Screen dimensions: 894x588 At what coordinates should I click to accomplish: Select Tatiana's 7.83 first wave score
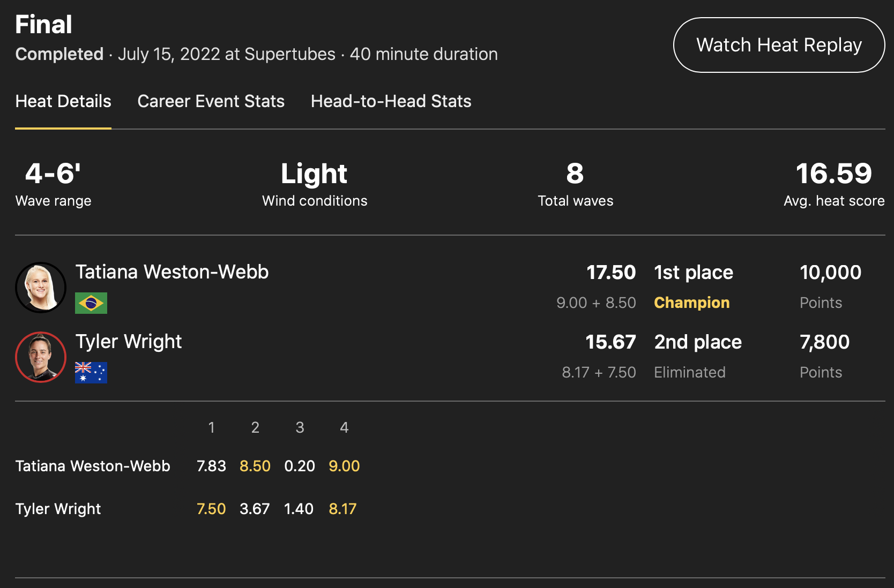coord(211,466)
